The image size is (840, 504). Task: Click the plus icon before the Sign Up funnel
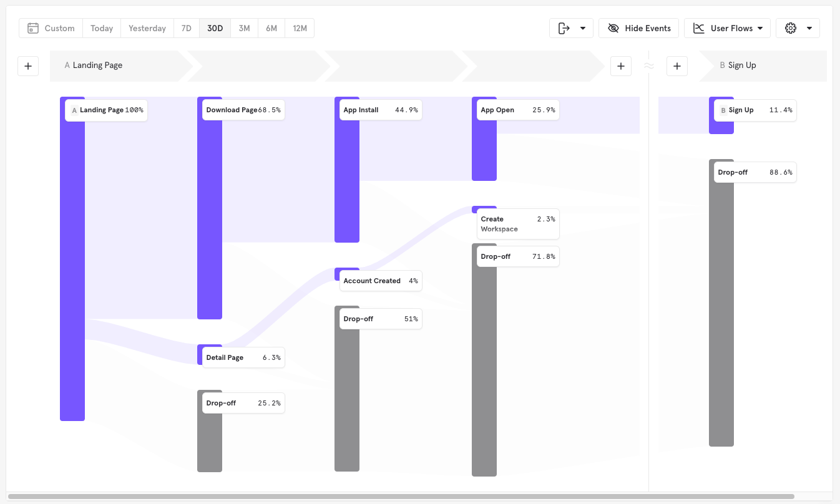677,65
